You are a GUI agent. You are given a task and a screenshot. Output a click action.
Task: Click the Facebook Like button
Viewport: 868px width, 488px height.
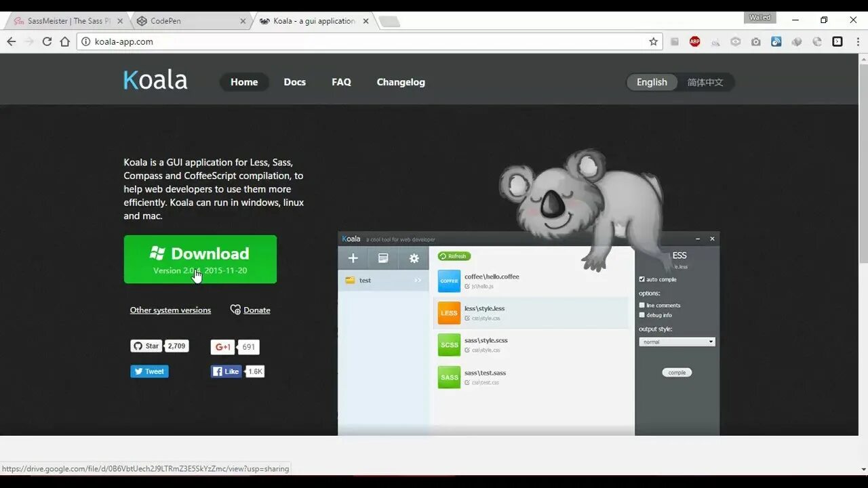pyautogui.click(x=226, y=371)
